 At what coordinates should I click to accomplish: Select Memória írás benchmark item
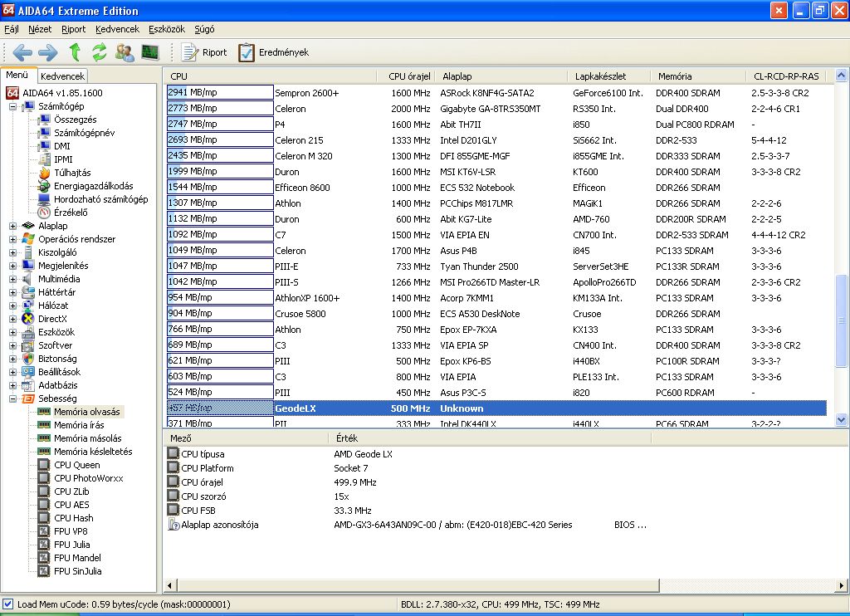[79, 425]
